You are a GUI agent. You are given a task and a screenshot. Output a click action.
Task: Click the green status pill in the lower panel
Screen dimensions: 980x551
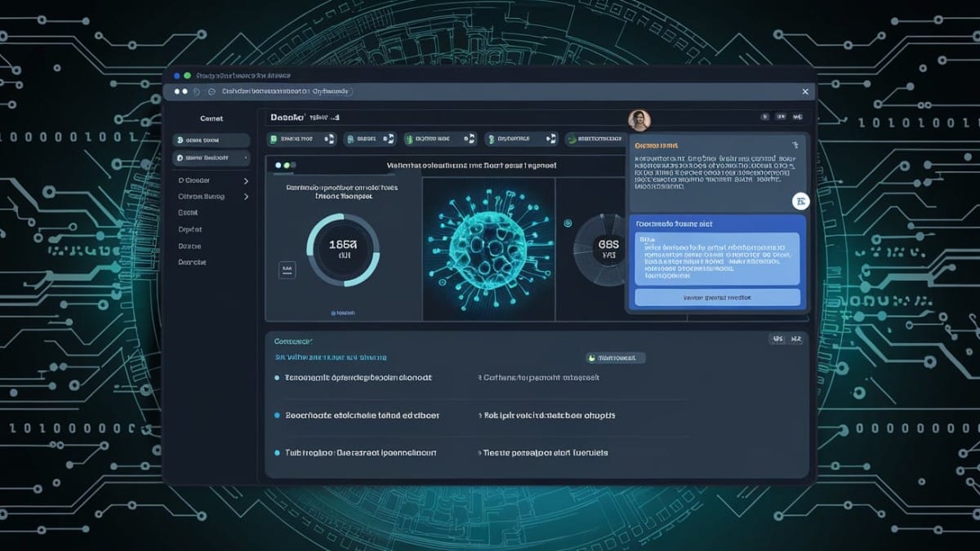[x=616, y=358]
